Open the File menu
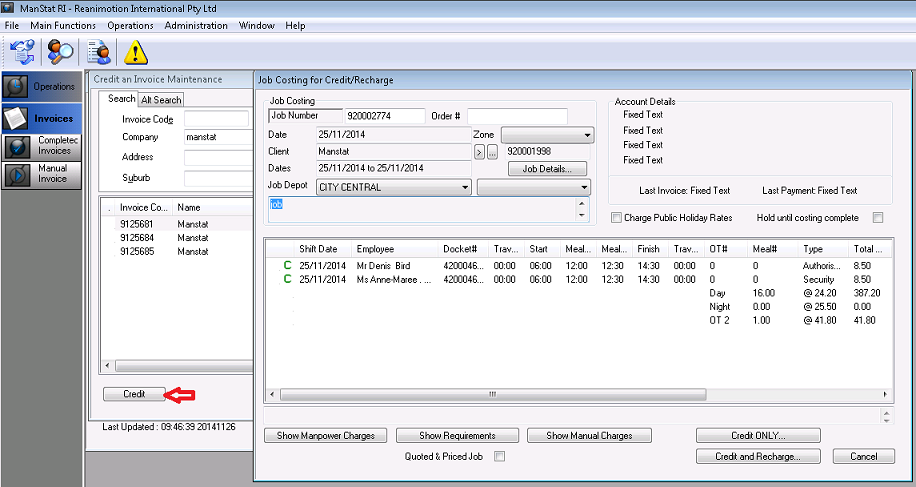Screen dimensions: 916x487 (x=12, y=26)
